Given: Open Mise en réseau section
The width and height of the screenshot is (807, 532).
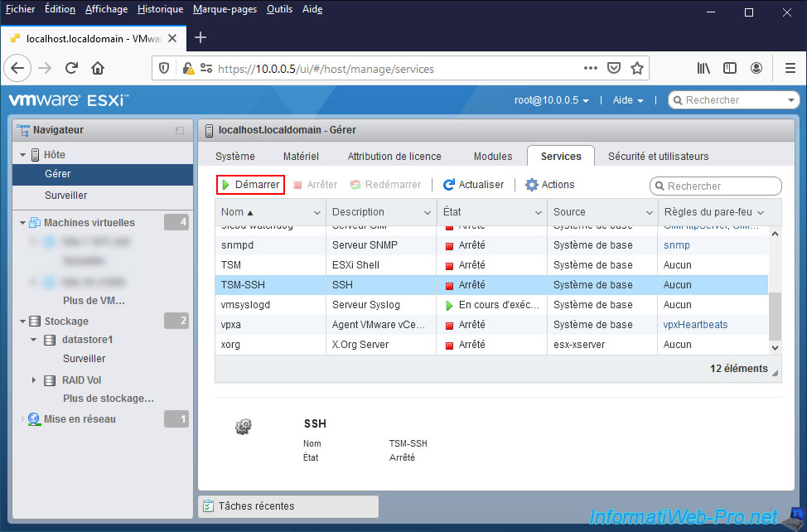Looking at the screenshot, I should 80,418.
